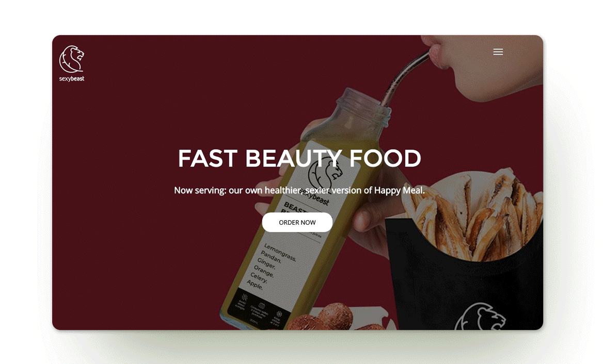Click the Apple ingredient on the bottle label
Image resolution: width=603 pixels, height=364 pixels.
click(255, 285)
